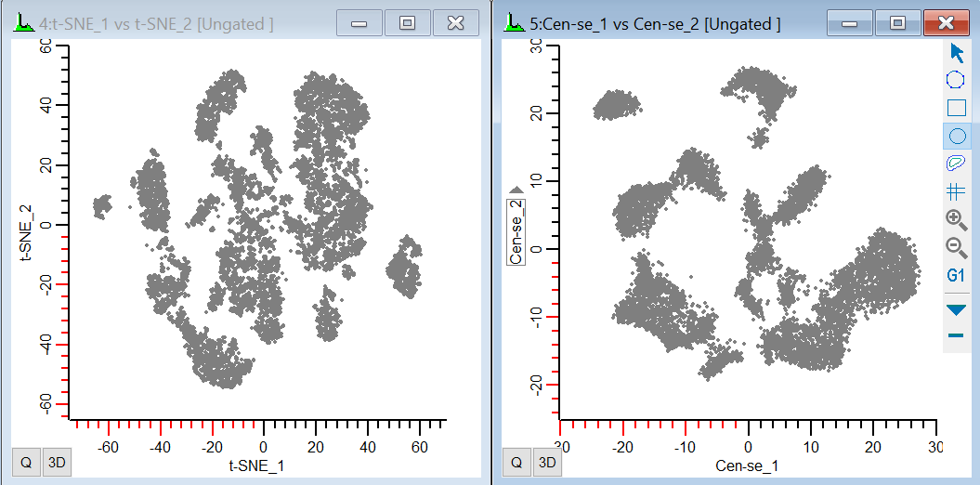
Task: Click the Cen-se_1 X-axis label
Action: coord(748,464)
